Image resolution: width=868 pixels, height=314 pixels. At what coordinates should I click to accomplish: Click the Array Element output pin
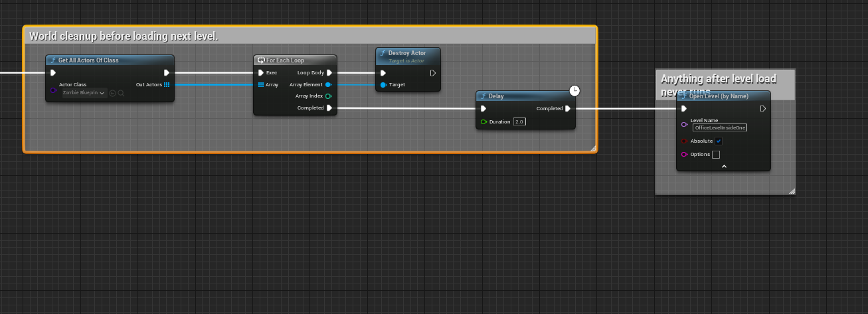(329, 85)
